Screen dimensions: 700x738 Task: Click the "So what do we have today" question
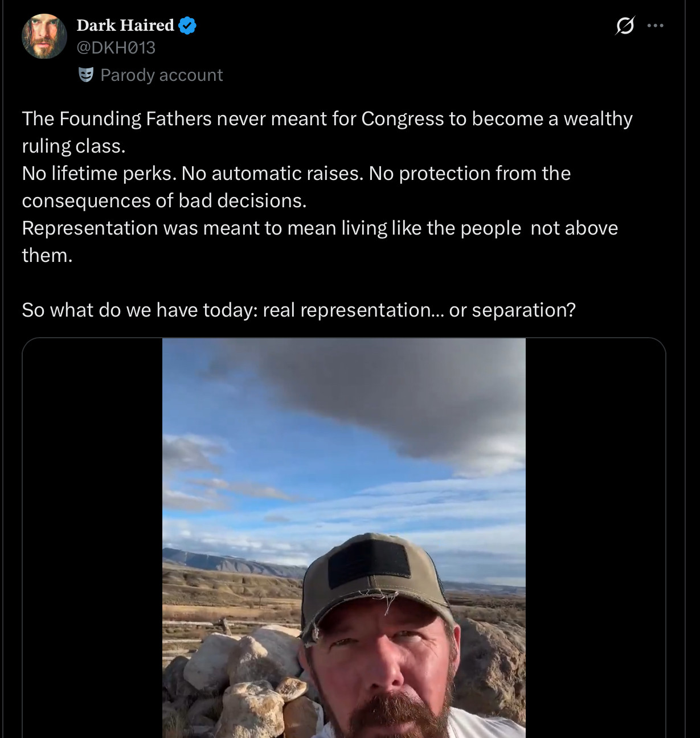pos(298,310)
